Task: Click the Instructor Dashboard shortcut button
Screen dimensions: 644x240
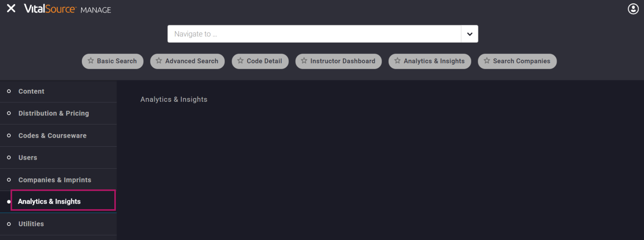Action: coord(342,61)
